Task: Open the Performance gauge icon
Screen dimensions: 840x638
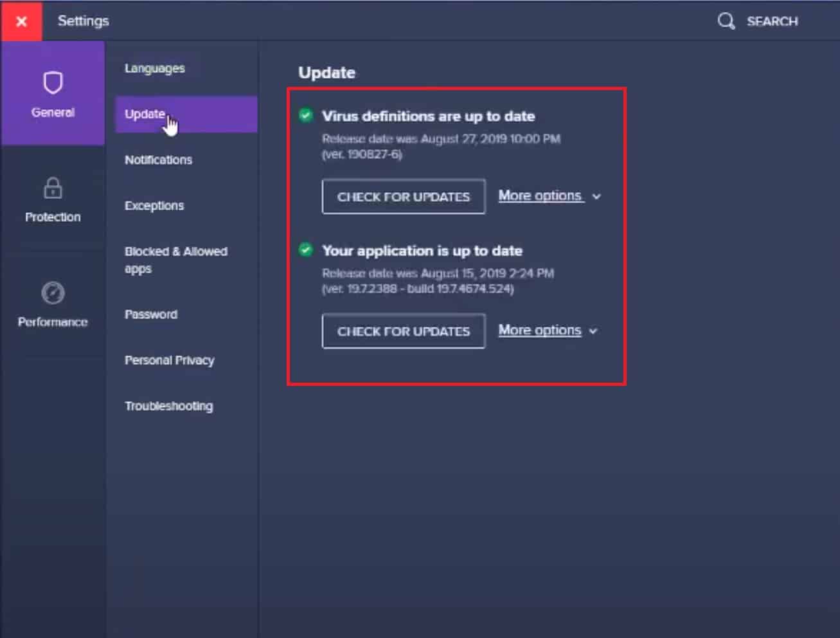Action: coord(53,293)
